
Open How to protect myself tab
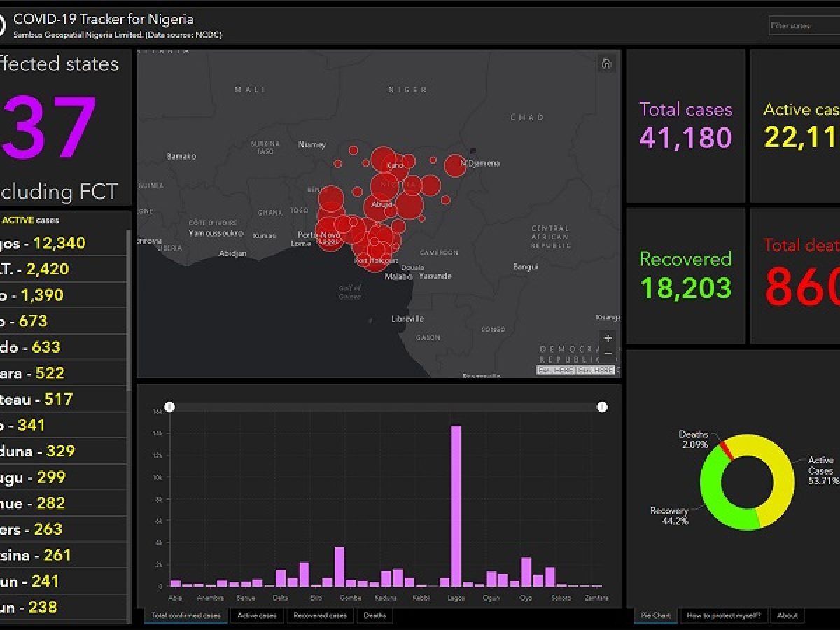pos(724,616)
